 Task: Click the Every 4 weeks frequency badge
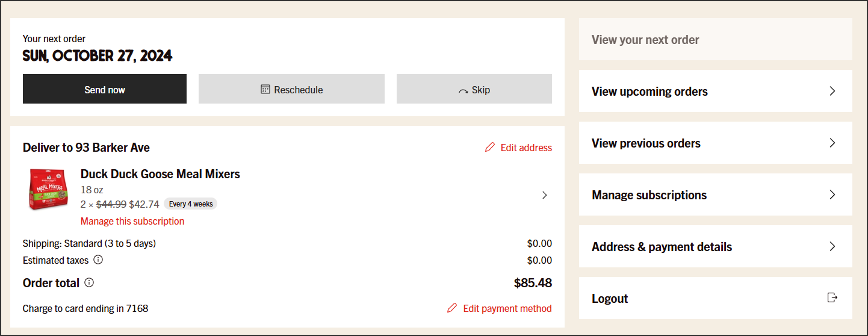(x=191, y=204)
